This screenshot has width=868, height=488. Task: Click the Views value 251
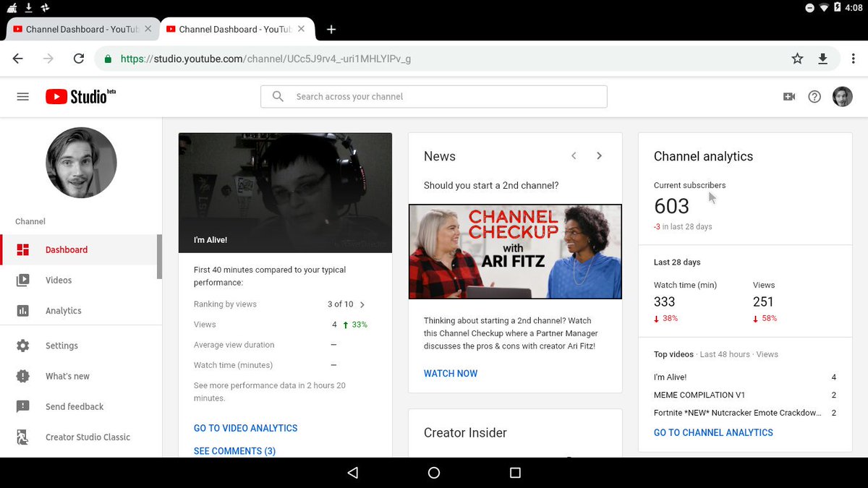pos(763,302)
